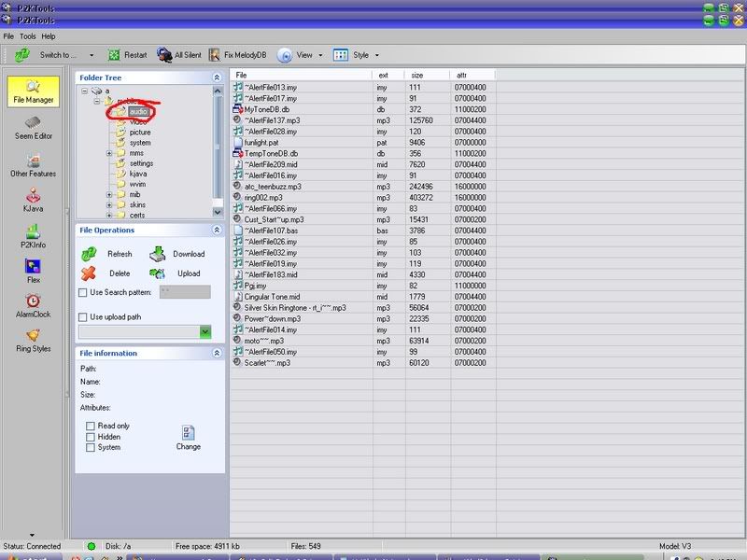Open the Help menu
Screen dimensions: 747x560
pyautogui.click(x=49, y=36)
